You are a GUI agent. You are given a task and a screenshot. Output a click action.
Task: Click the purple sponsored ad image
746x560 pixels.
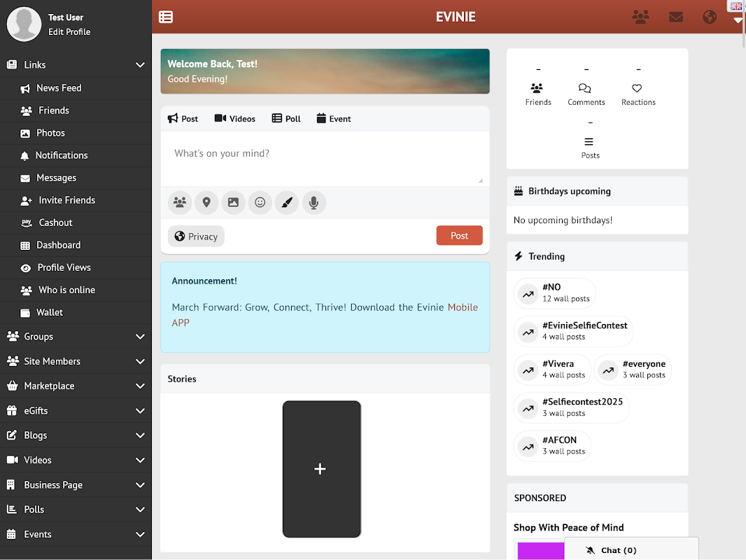[x=540, y=550]
